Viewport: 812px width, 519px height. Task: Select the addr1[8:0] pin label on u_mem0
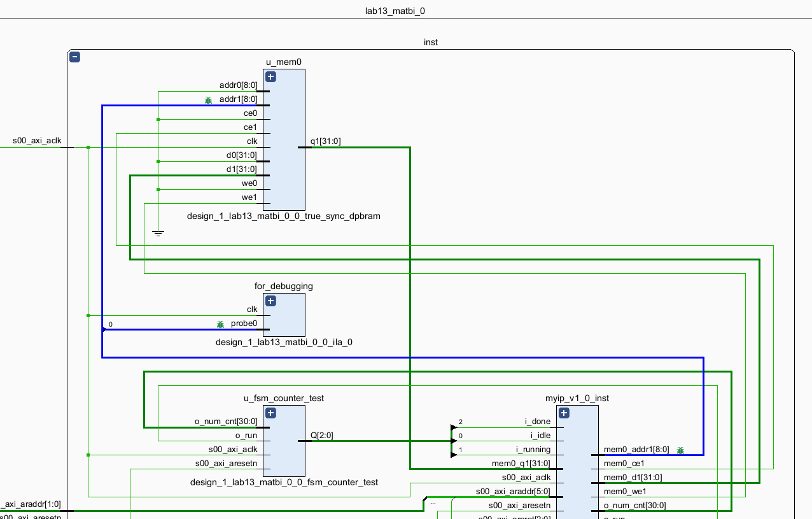click(238, 99)
